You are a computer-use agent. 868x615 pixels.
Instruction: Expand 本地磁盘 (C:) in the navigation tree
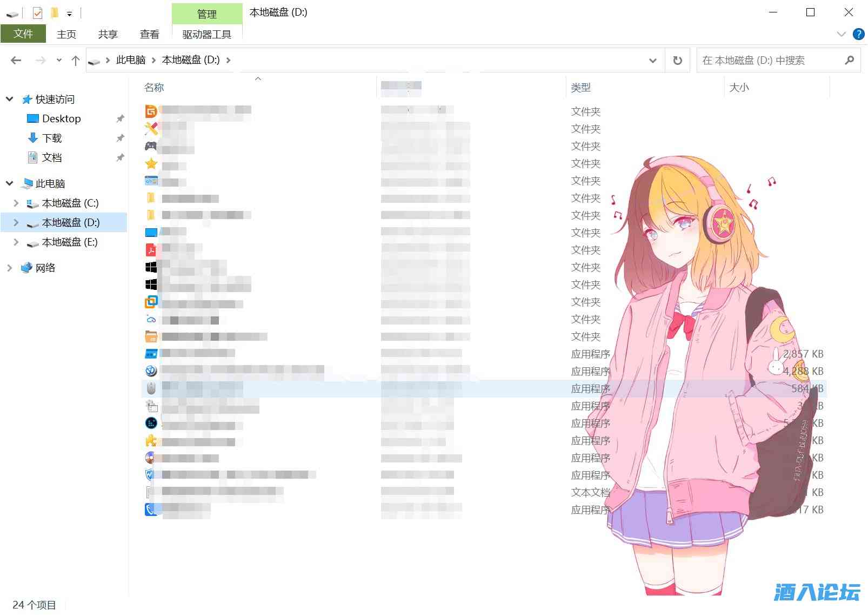point(15,203)
